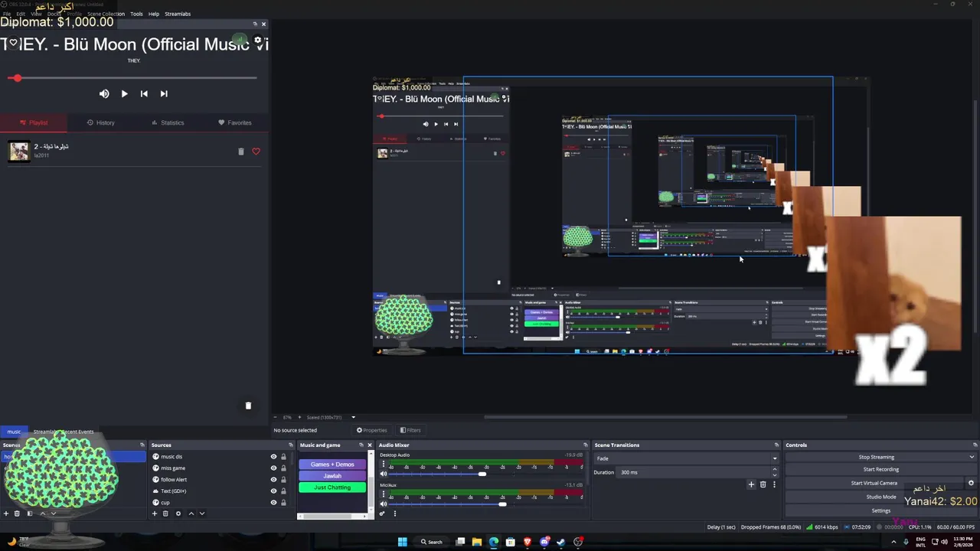Image resolution: width=980 pixels, height=551 pixels.
Task: Unlock the miss game source
Action: pyautogui.click(x=283, y=468)
